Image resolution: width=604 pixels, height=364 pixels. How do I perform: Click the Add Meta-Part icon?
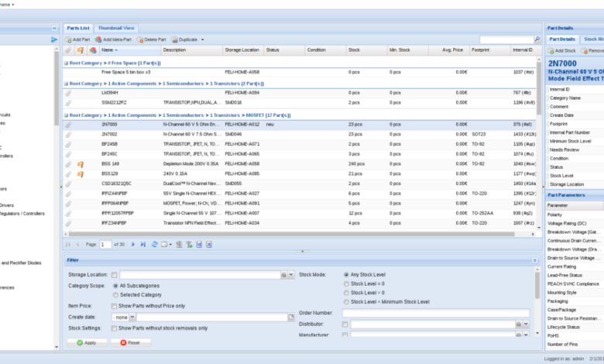point(98,39)
